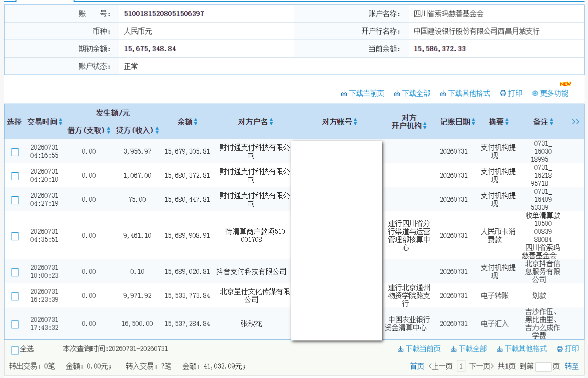
Task: Sort by 对方开户机构 column arrows
Action: tap(425, 126)
